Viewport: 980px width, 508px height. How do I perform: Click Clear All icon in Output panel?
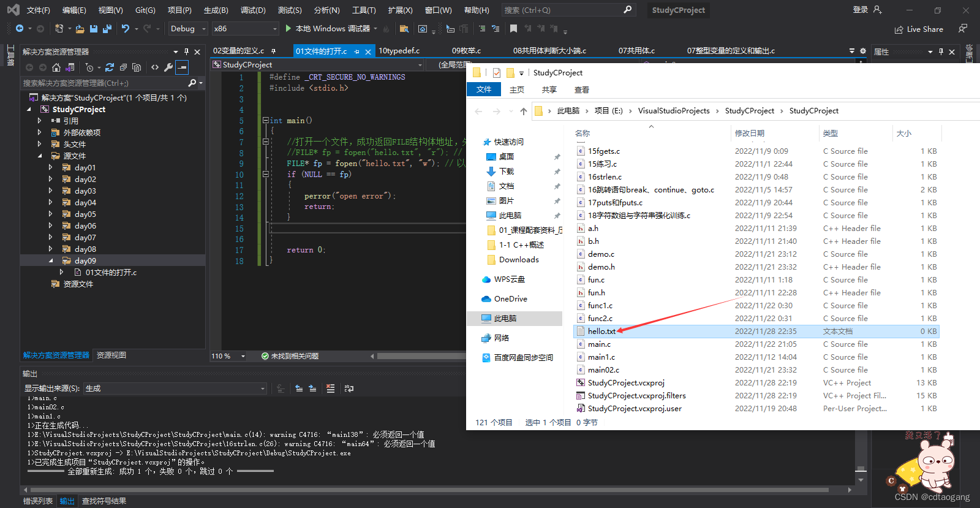pos(331,389)
